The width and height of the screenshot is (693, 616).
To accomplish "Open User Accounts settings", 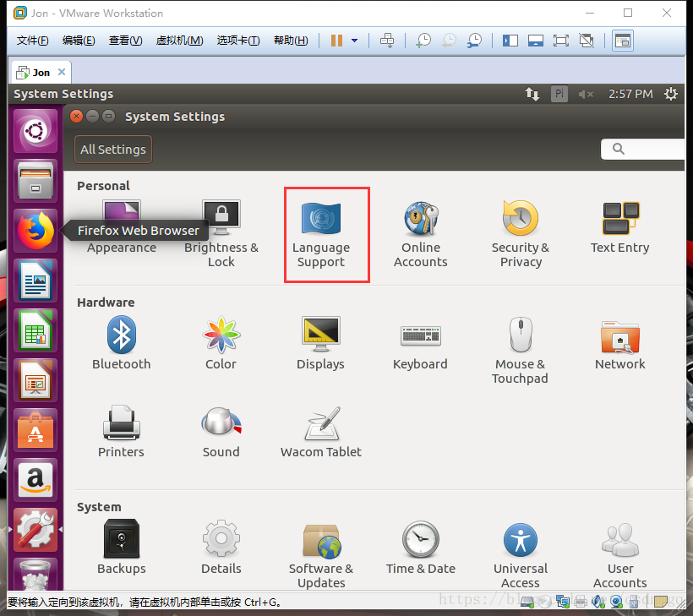I will [x=620, y=554].
